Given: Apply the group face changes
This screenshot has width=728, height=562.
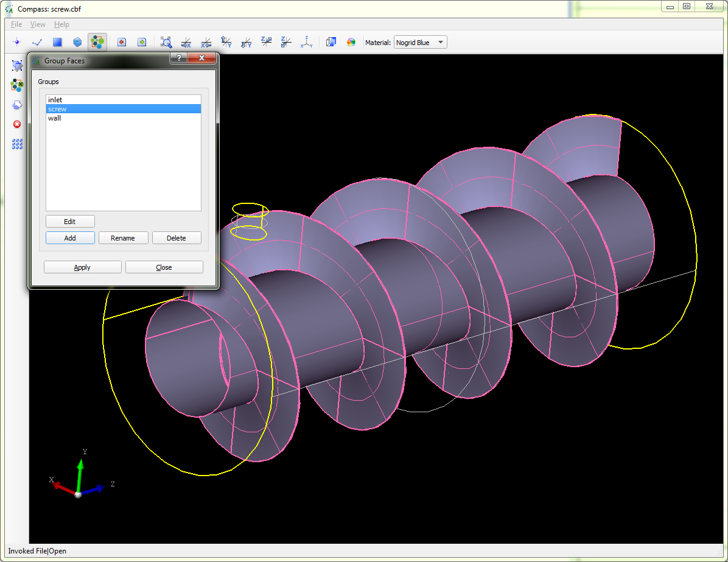Looking at the screenshot, I should tap(82, 267).
